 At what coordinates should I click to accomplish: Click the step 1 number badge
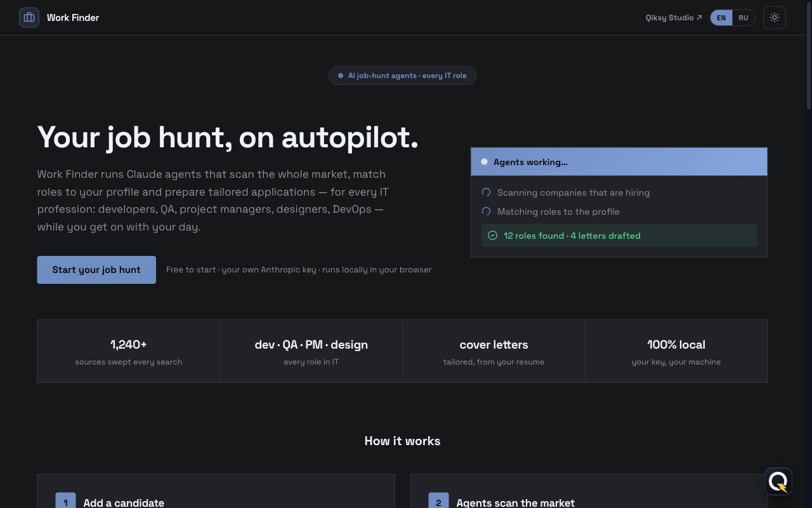[x=65, y=502]
